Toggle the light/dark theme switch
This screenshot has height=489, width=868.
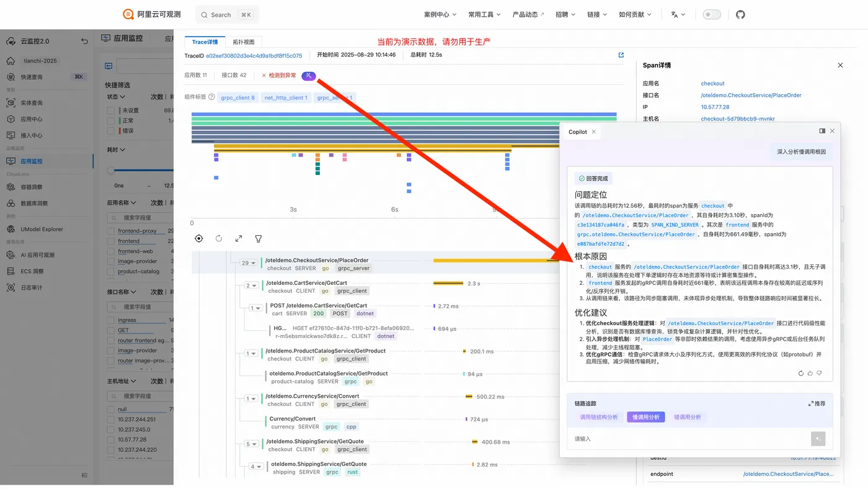(x=712, y=14)
